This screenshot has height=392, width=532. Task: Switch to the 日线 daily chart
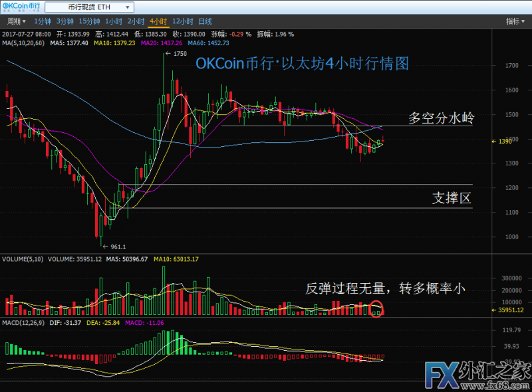[x=205, y=21]
